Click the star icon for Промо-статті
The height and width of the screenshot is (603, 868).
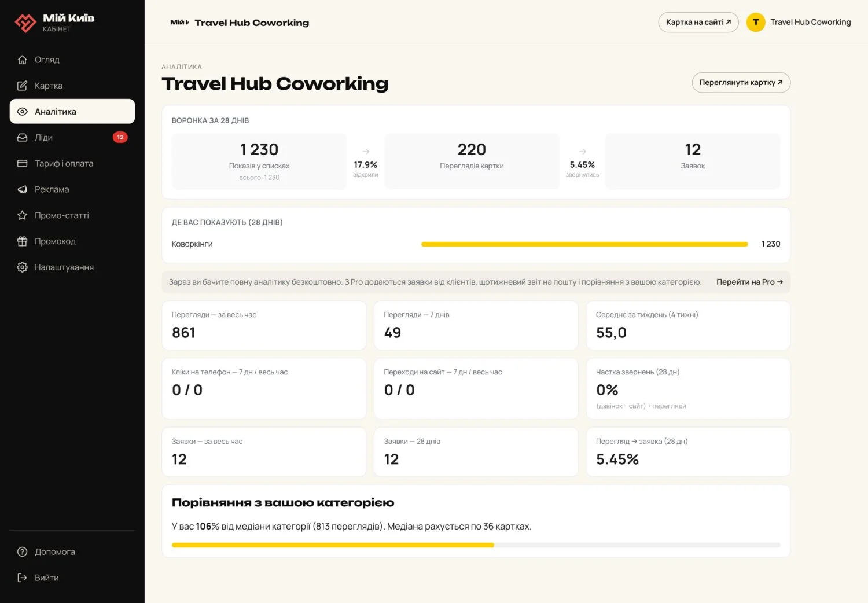click(x=22, y=215)
